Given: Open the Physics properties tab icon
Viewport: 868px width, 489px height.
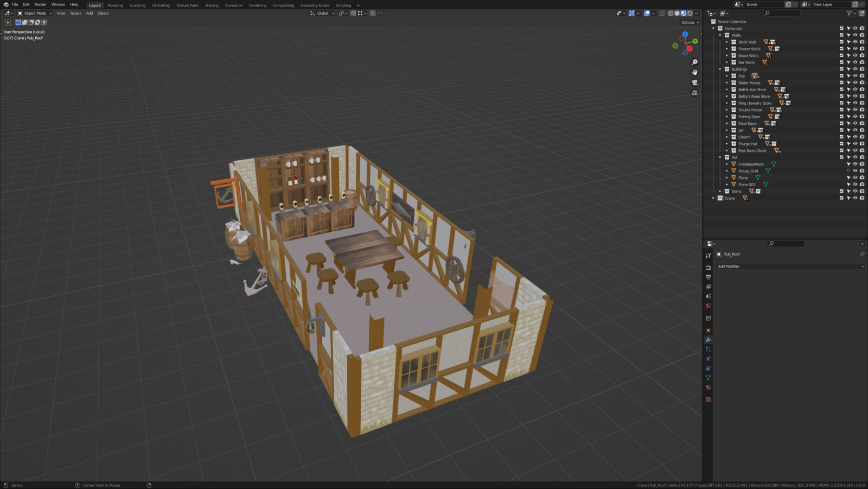Looking at the screenshot, I should click(708, 359).
